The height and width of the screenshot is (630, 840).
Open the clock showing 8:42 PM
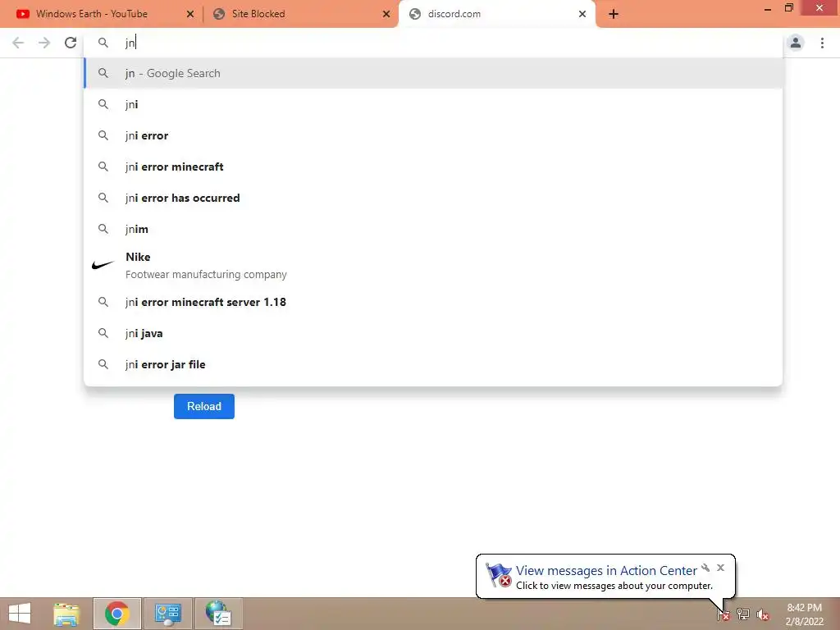pos(804,614)
